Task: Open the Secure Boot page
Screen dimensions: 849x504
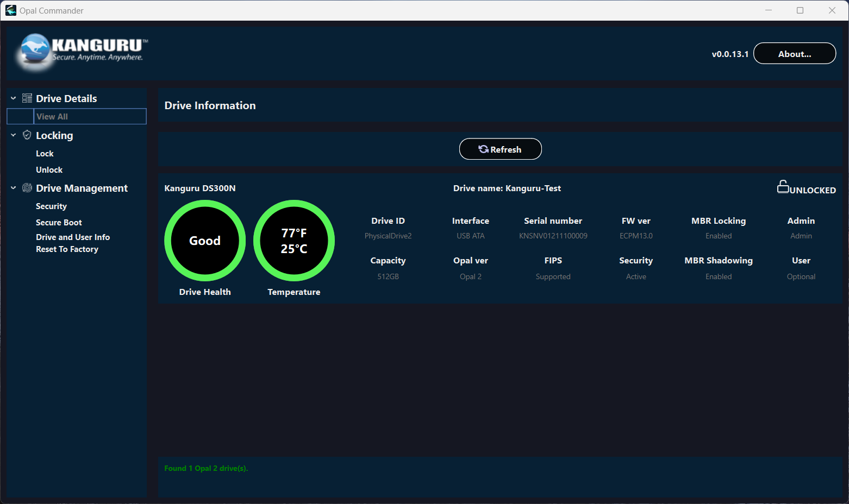Action: point(59,223)
